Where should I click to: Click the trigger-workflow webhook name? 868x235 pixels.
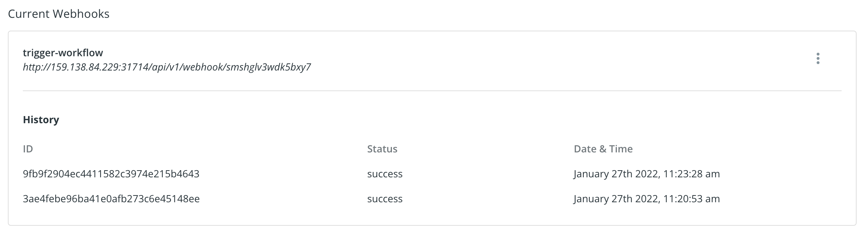63,53
